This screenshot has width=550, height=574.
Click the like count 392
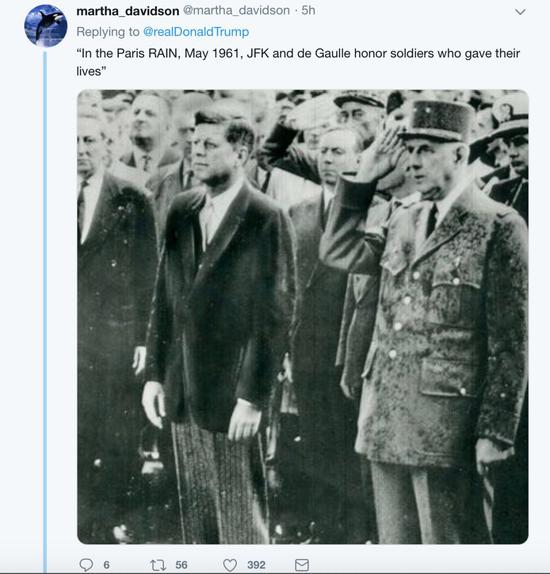click(256, 565)
